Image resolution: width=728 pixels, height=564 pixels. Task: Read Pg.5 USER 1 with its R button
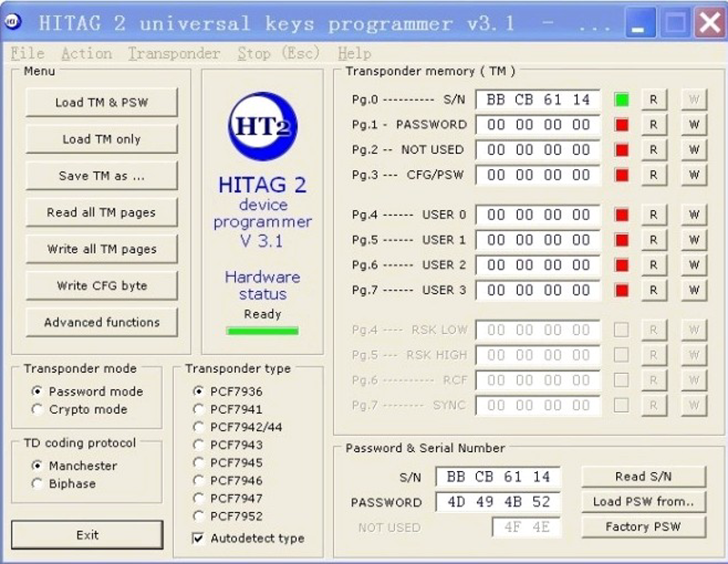point(653,239)
